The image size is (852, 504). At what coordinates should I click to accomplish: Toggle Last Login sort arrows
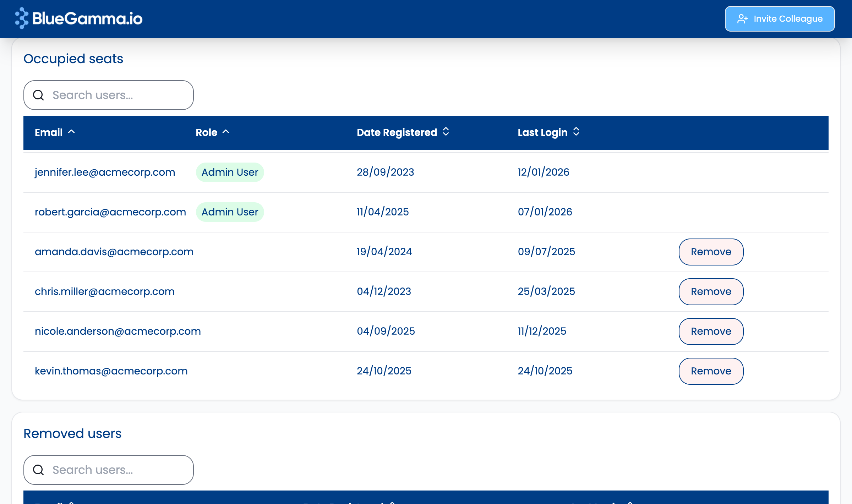576,132
